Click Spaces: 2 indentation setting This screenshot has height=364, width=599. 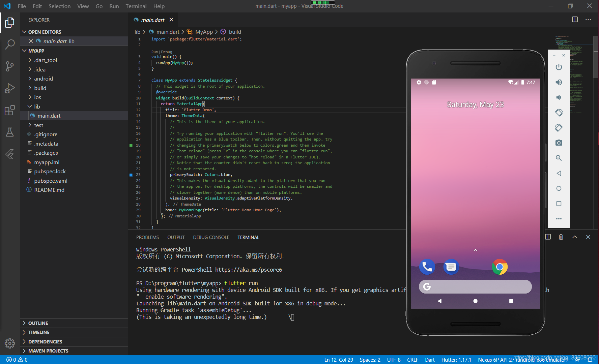370,360
